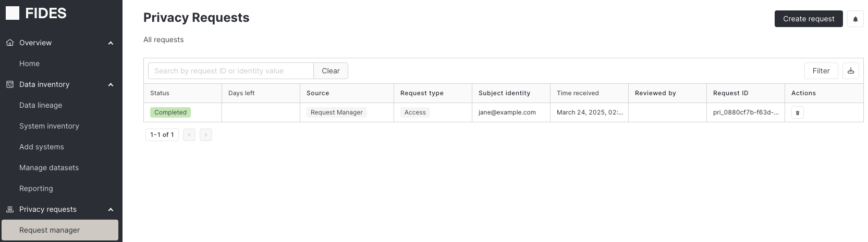This screenshot has height=242, width=868.
Task: Click the Data inventory sidebar icon
Action: tap(9, 84)
